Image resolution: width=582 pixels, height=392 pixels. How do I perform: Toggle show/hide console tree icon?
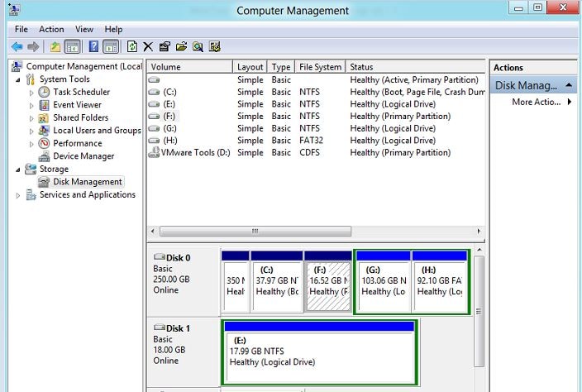tap(73, 47)
